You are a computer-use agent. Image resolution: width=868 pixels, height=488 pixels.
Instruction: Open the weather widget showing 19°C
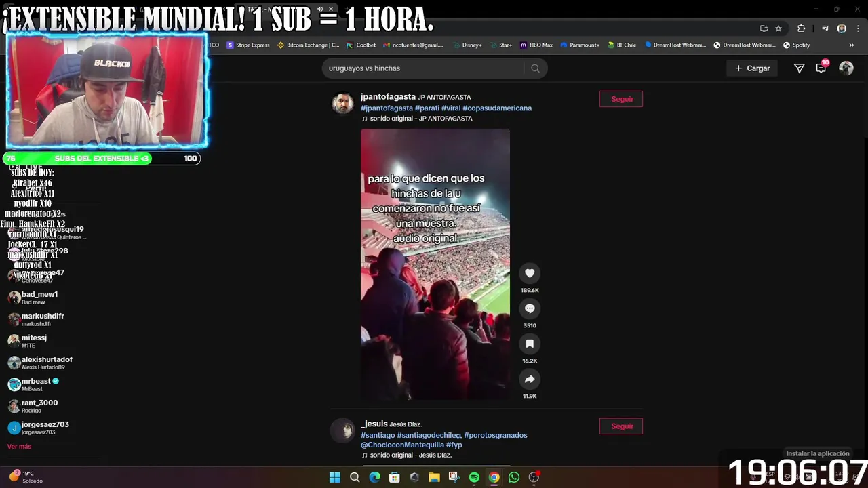[x=26, y=476]
